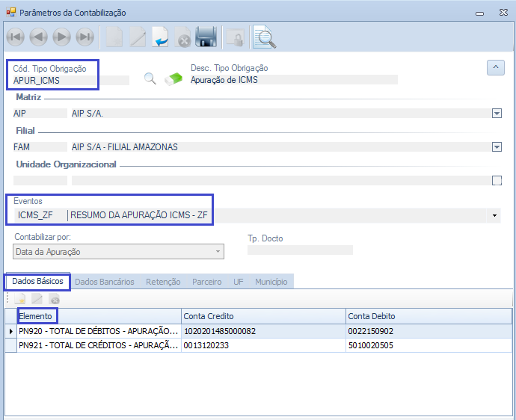
Task: Click the grid add-new row icon
Action: pos(19,299)
